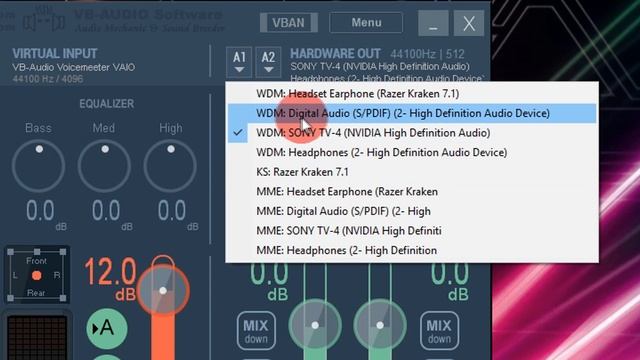This screenshot has width=640, height=360.
Task: Close the Voicemeeter window
Action: coord(469,23)
